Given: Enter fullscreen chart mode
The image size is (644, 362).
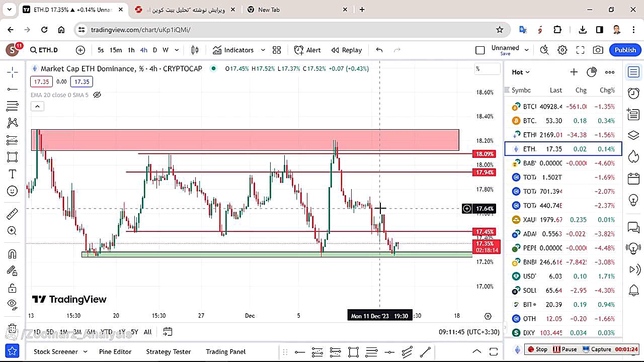Looking at the screenshot, I should point(580,50).
